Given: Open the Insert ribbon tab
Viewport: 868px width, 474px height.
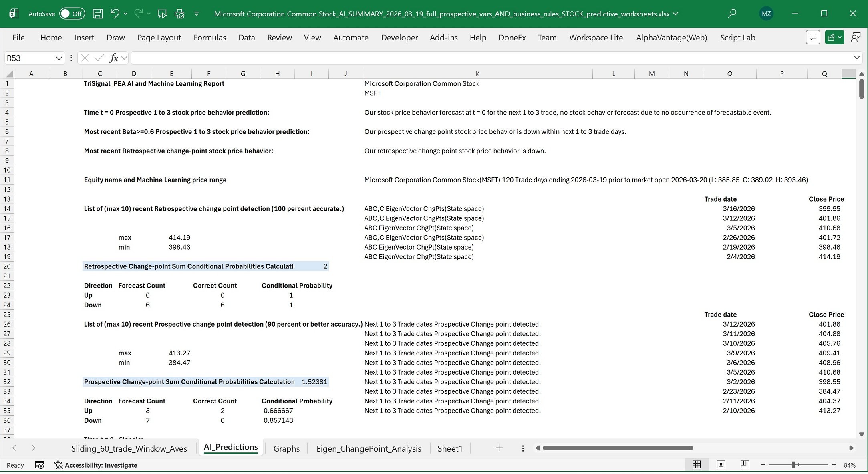Looking at the screenshot, I should pyautogui.click(x=84, y=38).
